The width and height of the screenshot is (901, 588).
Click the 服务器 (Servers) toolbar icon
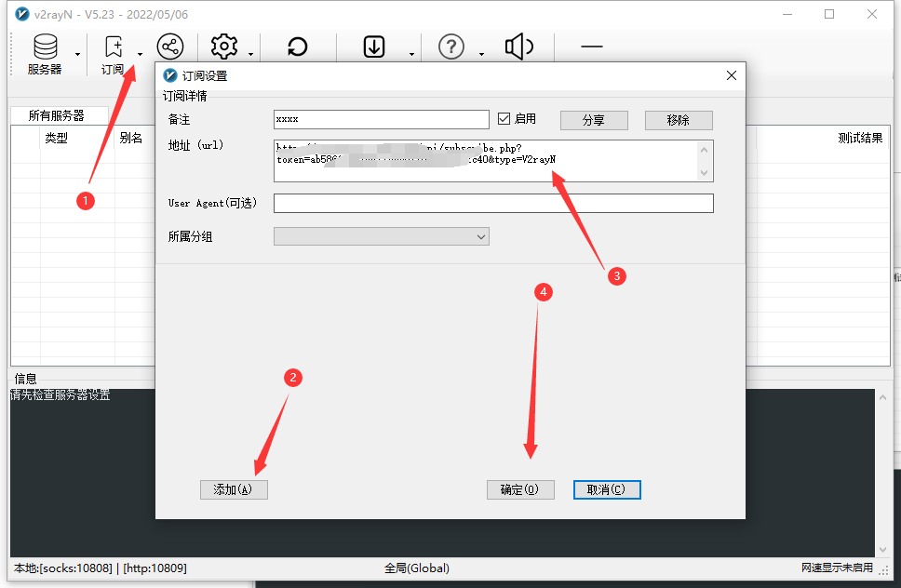pos(44,53)
